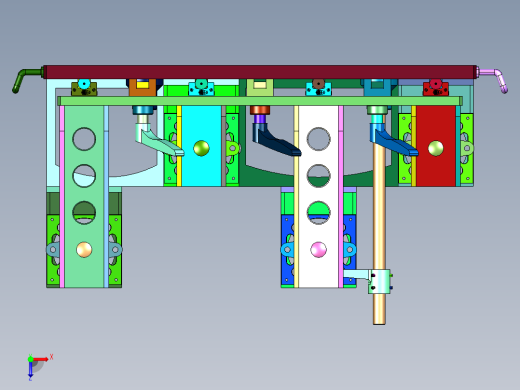Click the pale ball on red panel
The height and width of the screenshot is (390, 520).
coord(436,148)
